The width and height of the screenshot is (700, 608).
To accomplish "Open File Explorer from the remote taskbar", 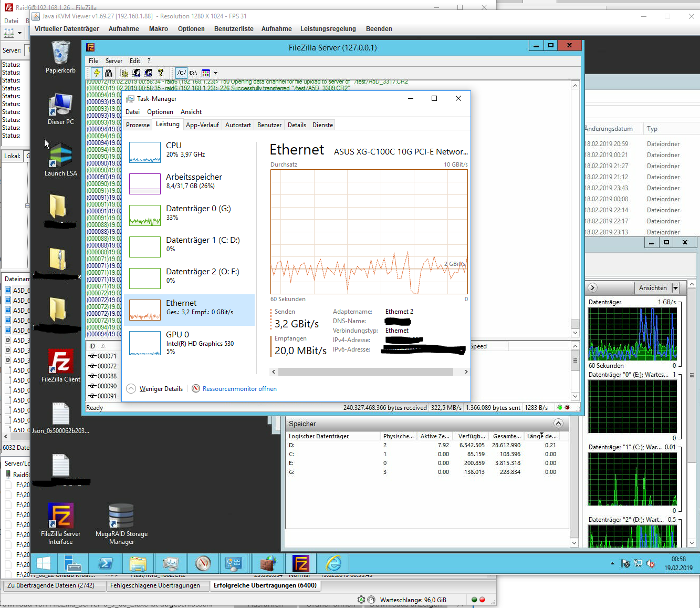I will (x=138, y=563).
